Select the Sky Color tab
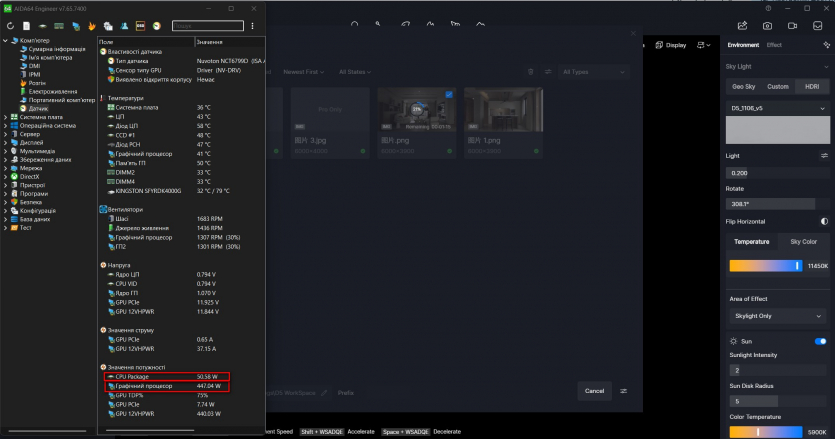 coord(803,242)
